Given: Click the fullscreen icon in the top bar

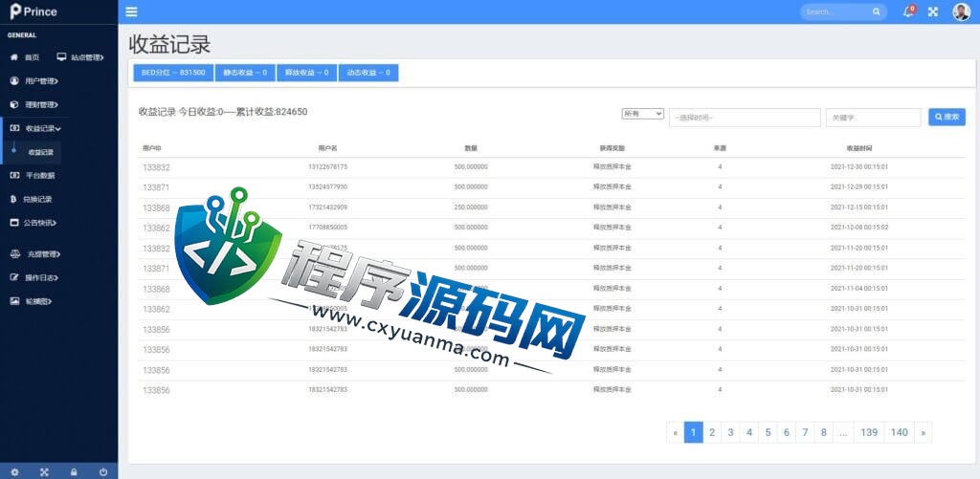Looking at the screenshot, I should (933, 11).
